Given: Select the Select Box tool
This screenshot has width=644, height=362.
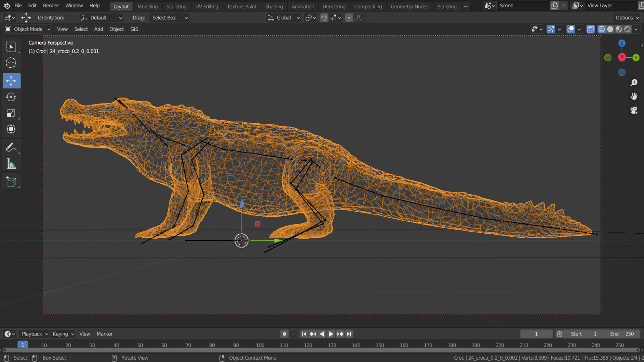Looking at the screenshot, I should (11, 47).
